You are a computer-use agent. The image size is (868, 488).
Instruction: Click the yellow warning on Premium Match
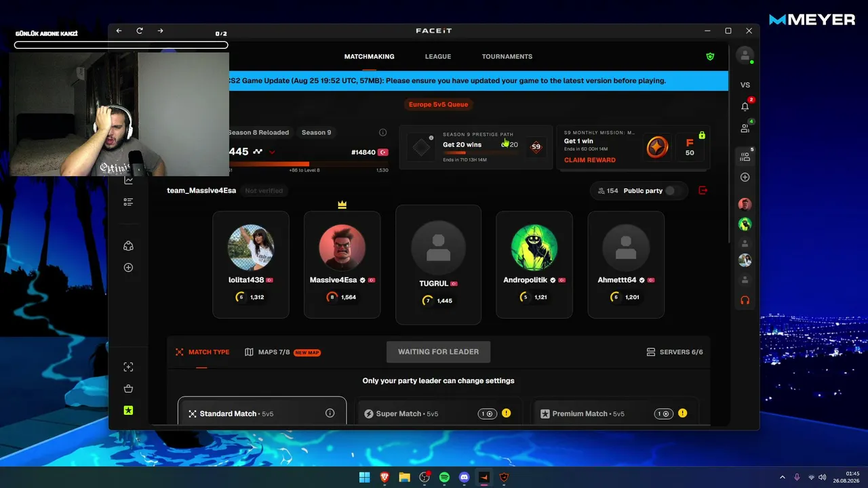[x=682, y=413]
